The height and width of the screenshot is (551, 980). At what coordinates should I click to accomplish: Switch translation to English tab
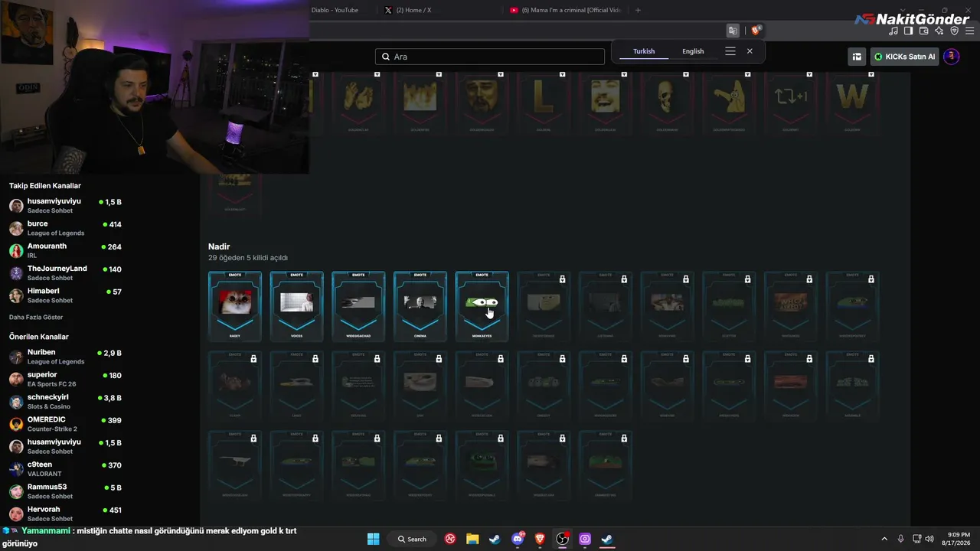[693, 51]
